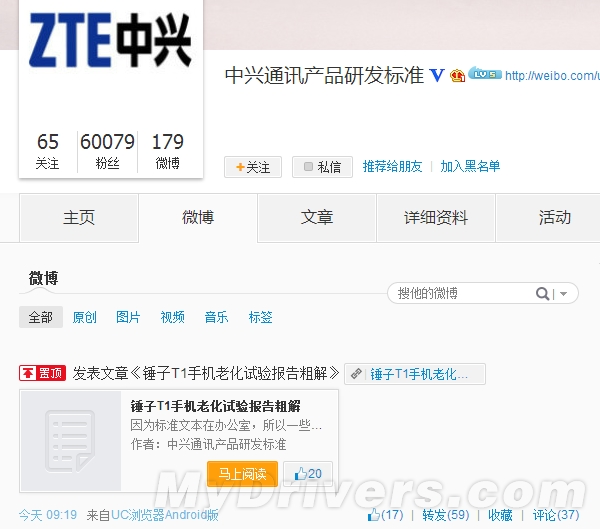Image resolution: width=600 pixels, height=529 pixels.
Task: Click the orange 马上阅读 button
Action: [242, 474]
